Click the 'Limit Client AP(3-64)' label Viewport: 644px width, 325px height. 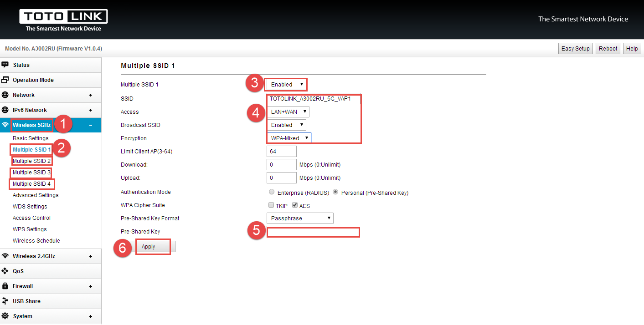tap(147, 152)
